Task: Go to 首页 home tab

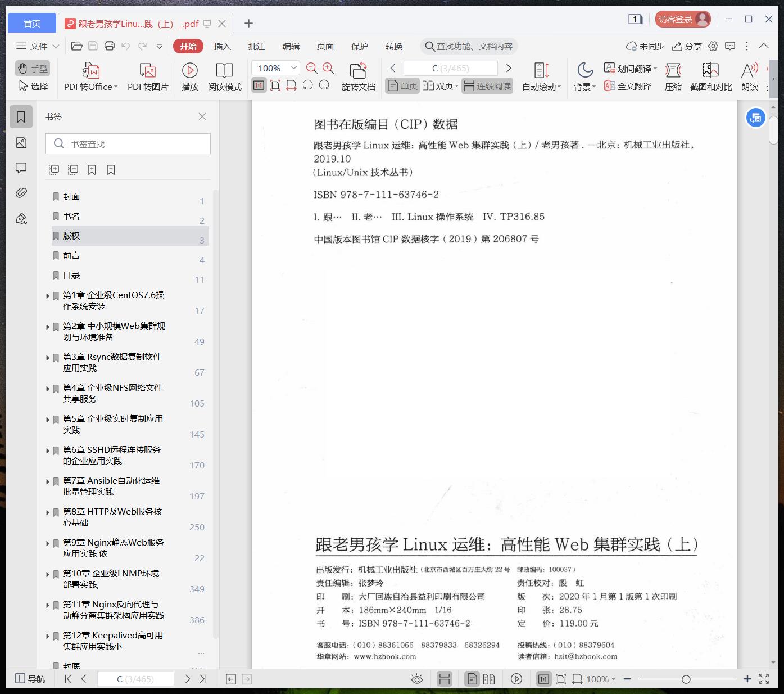Action: [x=32, y=23]
